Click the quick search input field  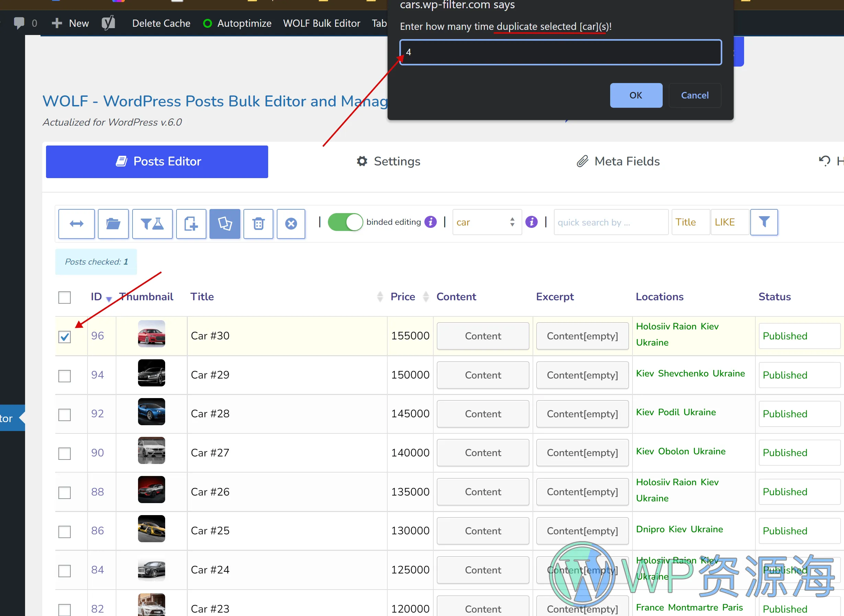click(611, 222)
